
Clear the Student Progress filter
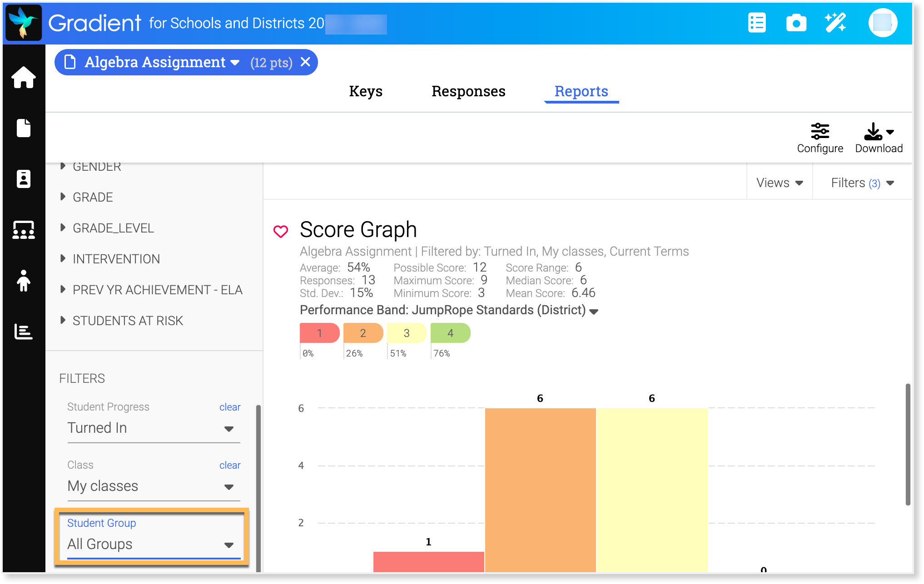point(230,407)
